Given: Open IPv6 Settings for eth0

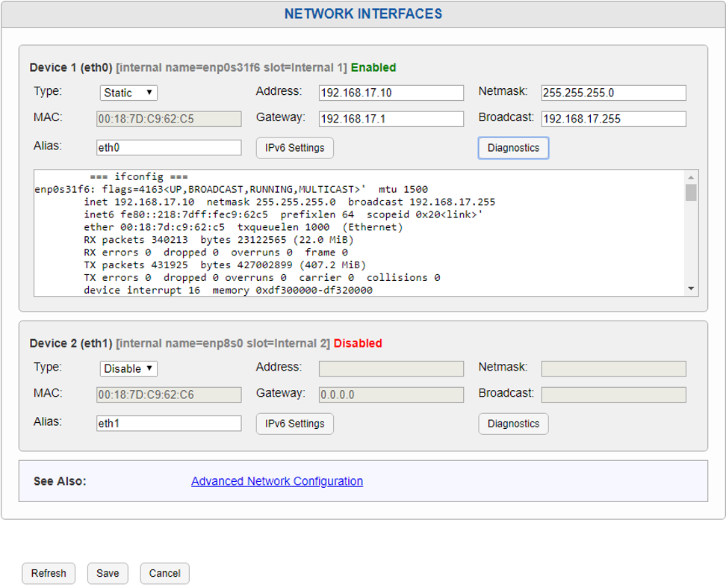Looking at the screenshot, I should pyautogui.click(x=294, y=148).
